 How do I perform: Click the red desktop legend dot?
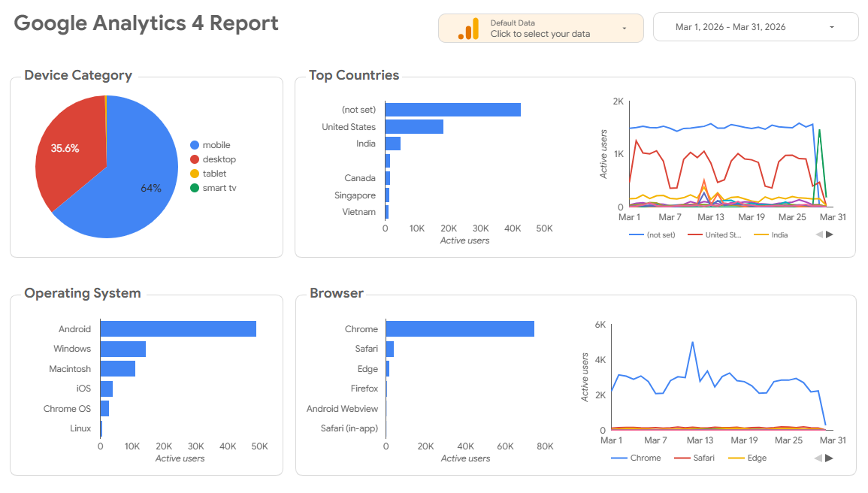195,159
